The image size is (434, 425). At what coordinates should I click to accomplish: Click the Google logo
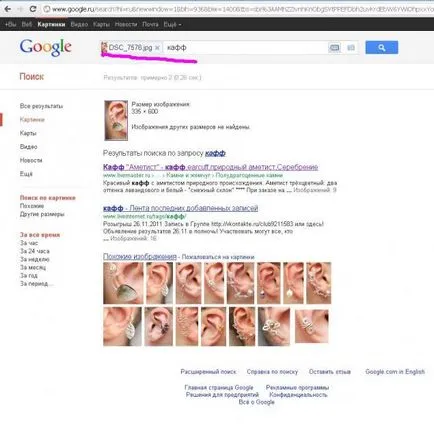click(45, 48)
